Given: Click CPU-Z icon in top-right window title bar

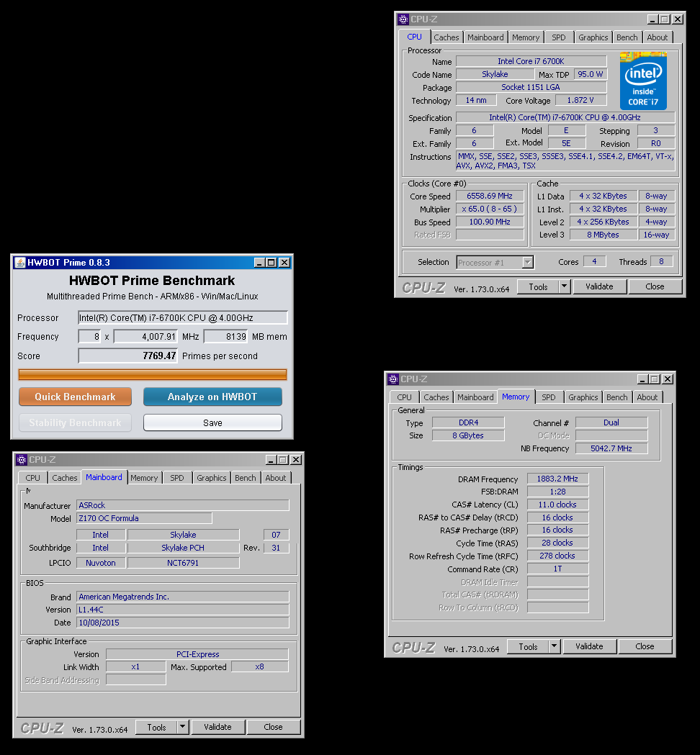Looking at the screenshot, I should pyautogui.click(x=403, y=19).
